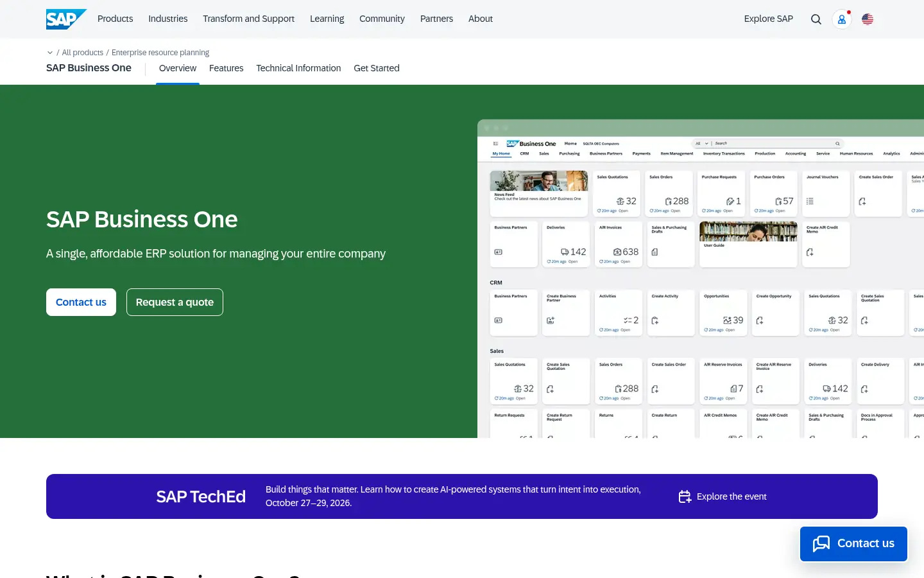Viewport: 924px width, 578px height.
Task: Open the Industries menu
Action: pos(168,19)
